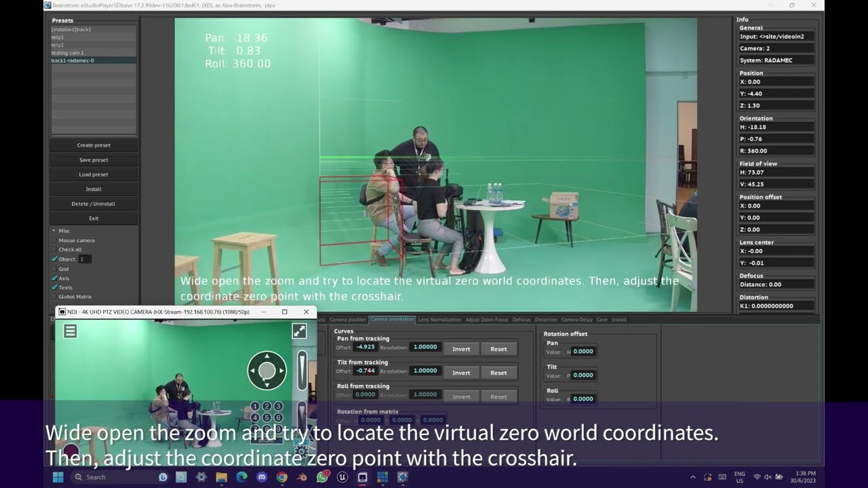Switch to Camera position tab
Screen dimensions: 868x488
348,319
